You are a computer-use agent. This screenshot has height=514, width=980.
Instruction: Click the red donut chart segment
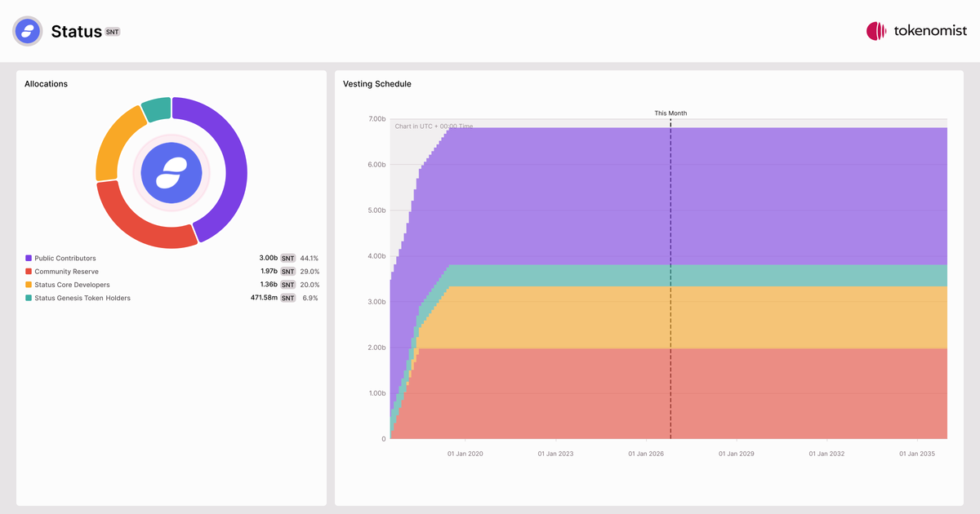click(139, 227)
